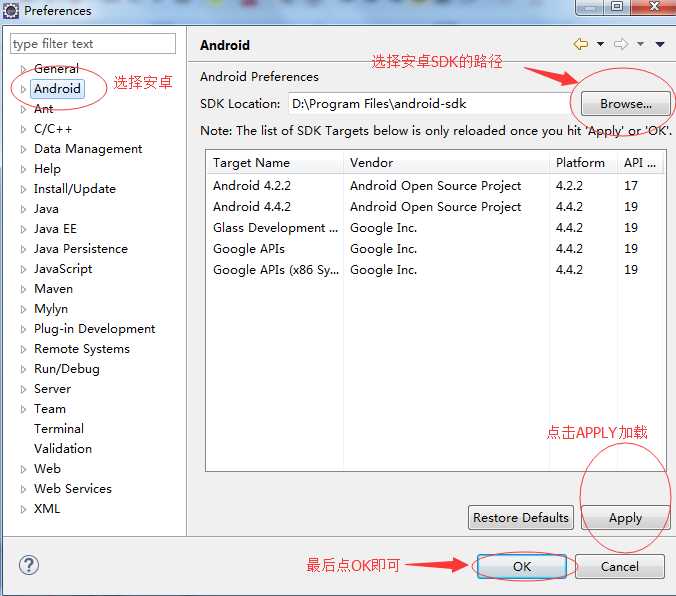The width and height of the screenshot is (676, 596).
Task: Expand the Maven node arrow
Action: (x=23, y=289)
